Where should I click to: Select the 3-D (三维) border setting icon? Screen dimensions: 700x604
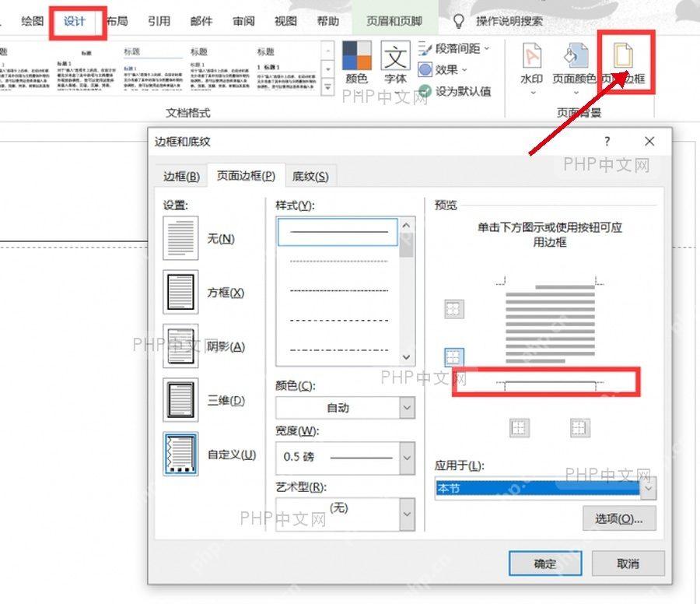click(180, 400)
